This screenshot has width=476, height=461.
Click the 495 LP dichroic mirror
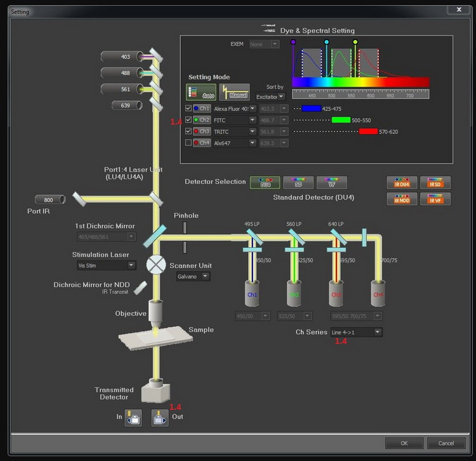[x=255, y=237]
